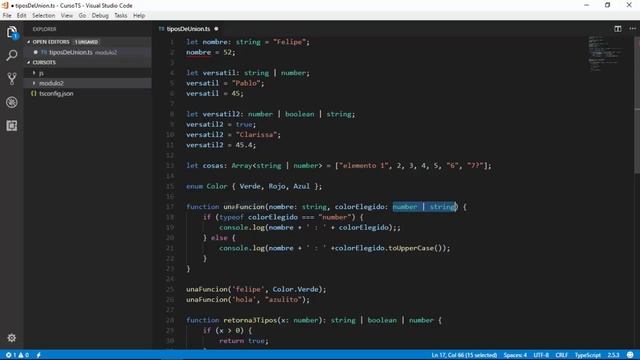Click underlined nombre on line 2

click(198, 52)
